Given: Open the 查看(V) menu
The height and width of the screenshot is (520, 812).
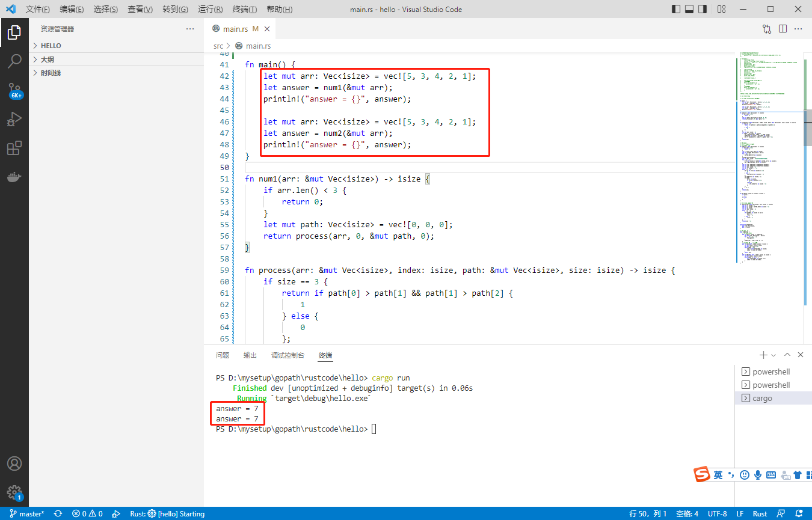Looking at the screenshot, I should pos(140,10).
